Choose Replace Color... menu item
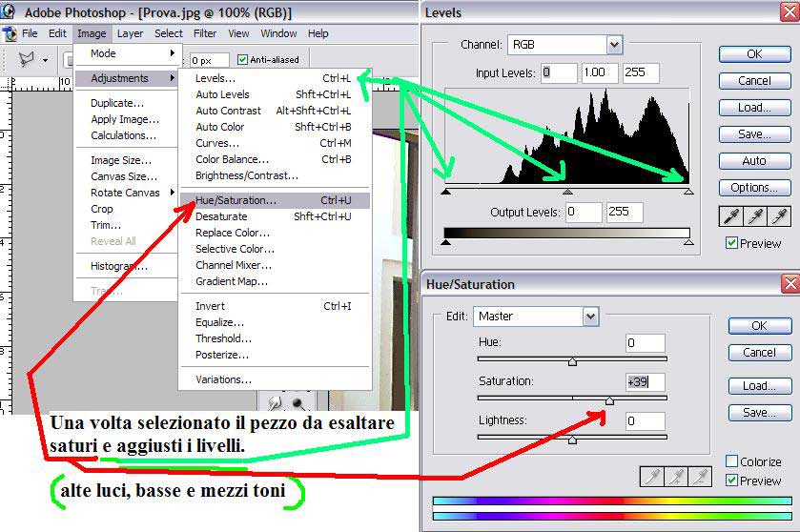800x532 pixels. pos(275,233)
